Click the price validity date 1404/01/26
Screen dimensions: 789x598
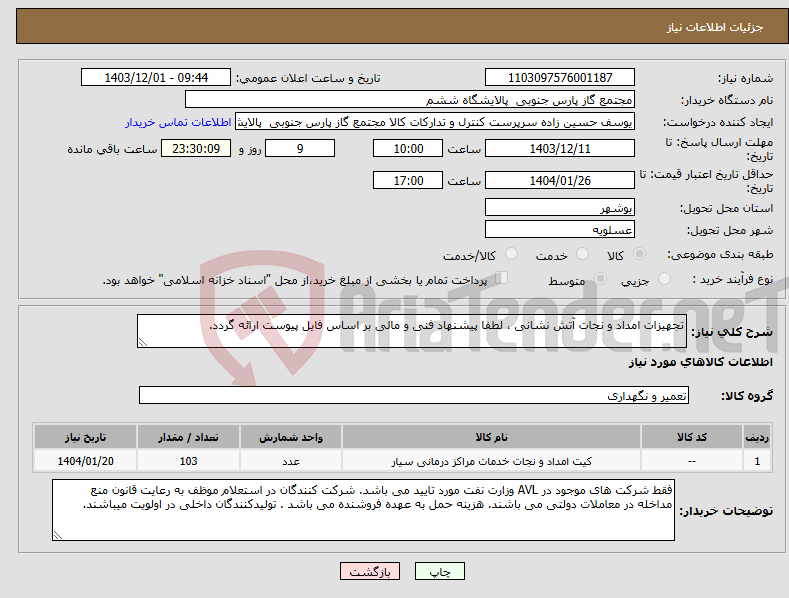(560, 180)
